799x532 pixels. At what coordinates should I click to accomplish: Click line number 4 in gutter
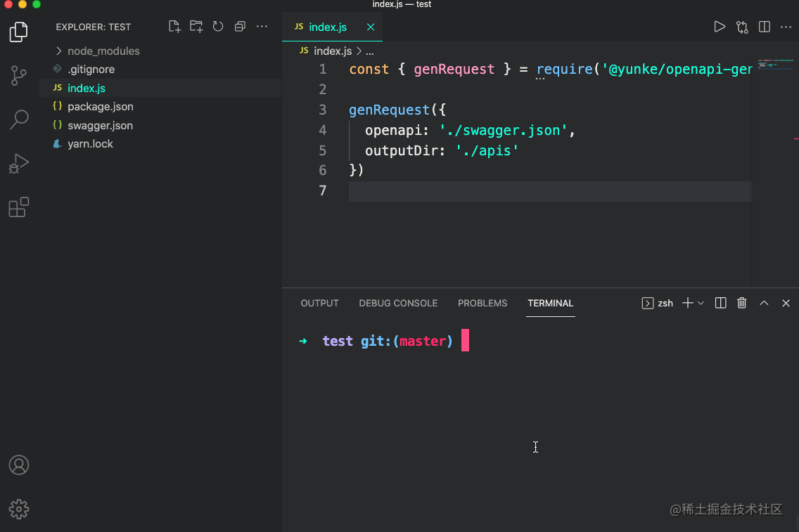[323, 130]
